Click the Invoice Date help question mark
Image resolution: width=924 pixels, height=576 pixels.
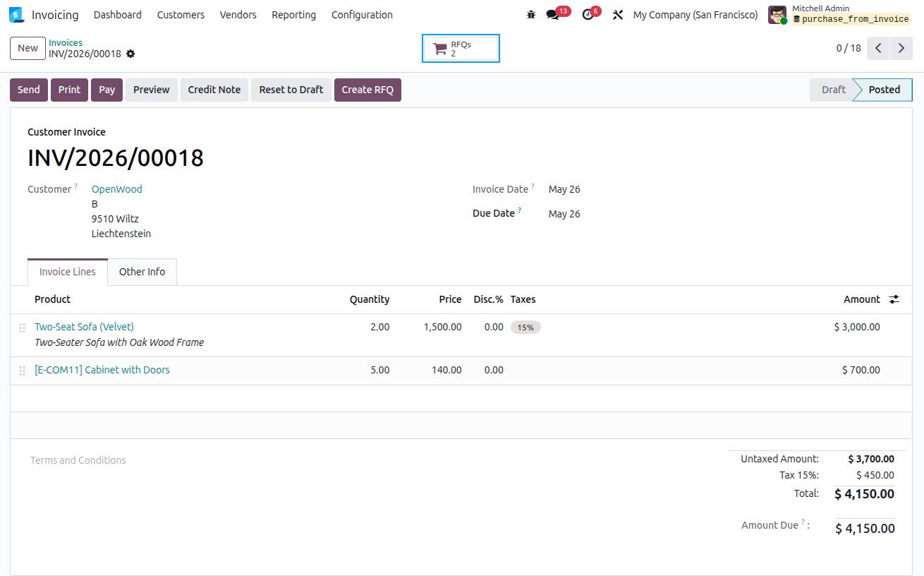tap(533, 186)
